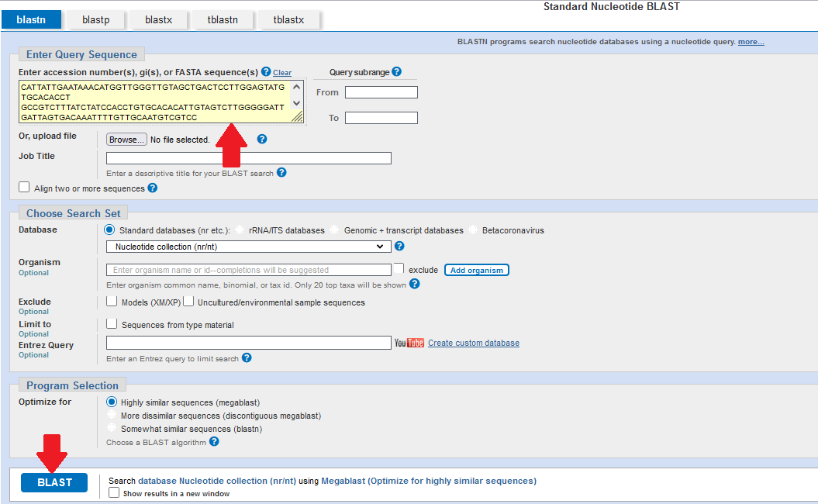
Task: Open the blastx tab
Action: (159, 20)
